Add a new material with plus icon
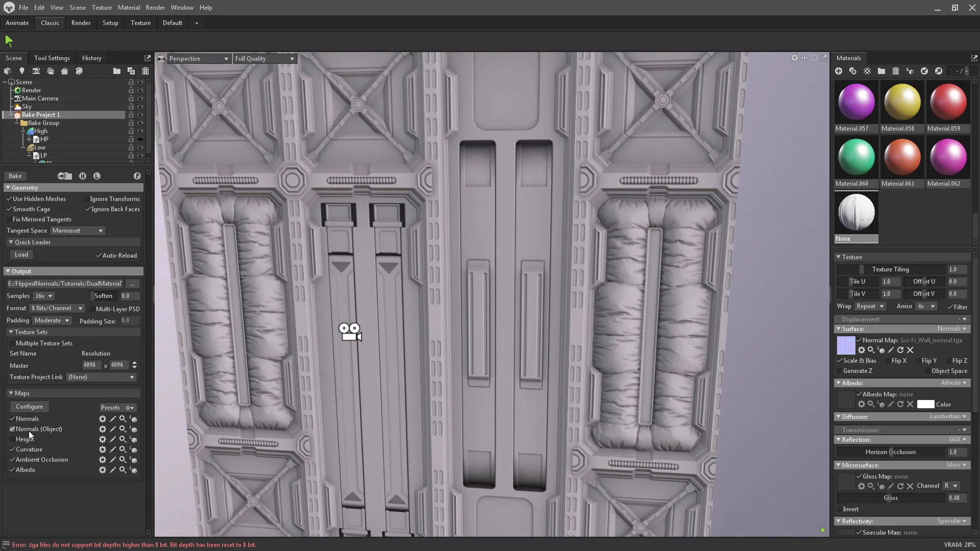The image size is (980, 551). pos(839,71)
